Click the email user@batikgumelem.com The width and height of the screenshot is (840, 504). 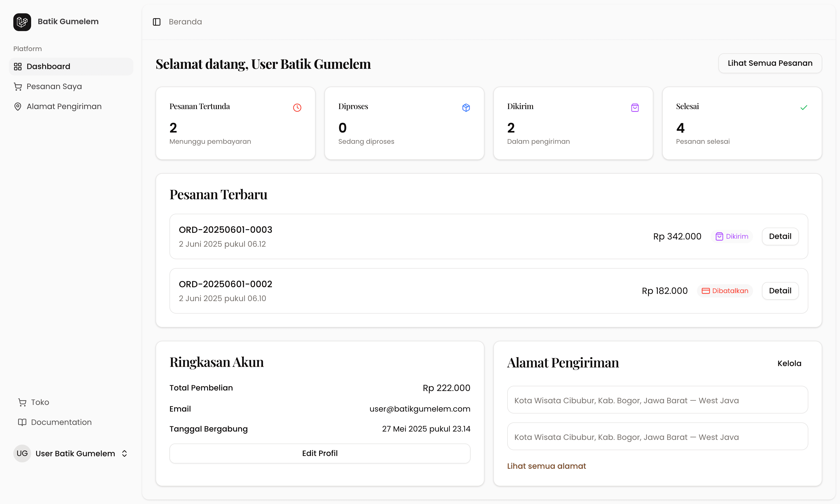[x=420, y=409]
